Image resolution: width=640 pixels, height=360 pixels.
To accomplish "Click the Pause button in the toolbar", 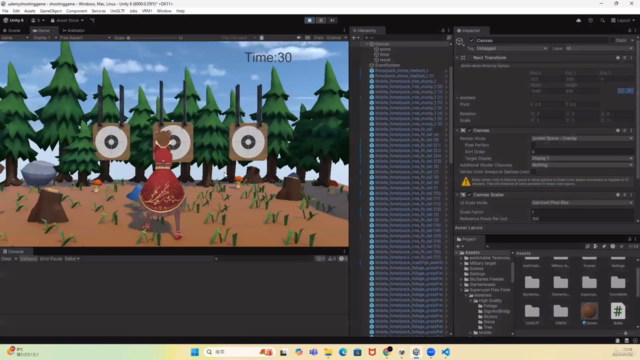I will pyautogui.click(x=321, y=20).
